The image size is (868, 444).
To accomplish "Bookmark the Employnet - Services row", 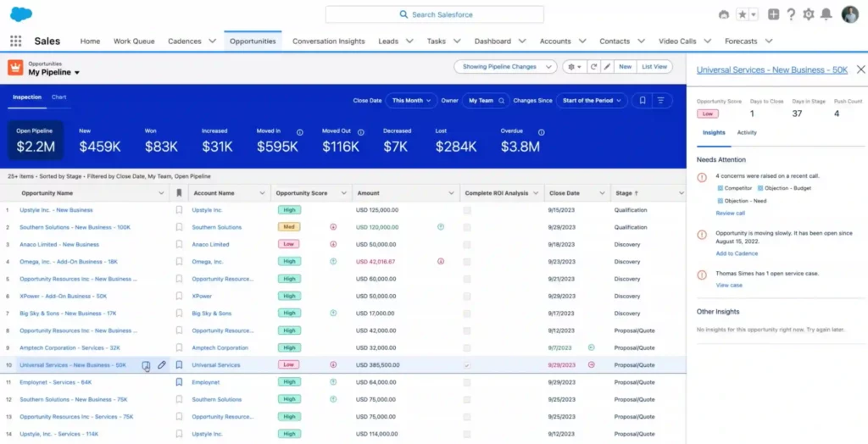I will (x=179, y=382).
